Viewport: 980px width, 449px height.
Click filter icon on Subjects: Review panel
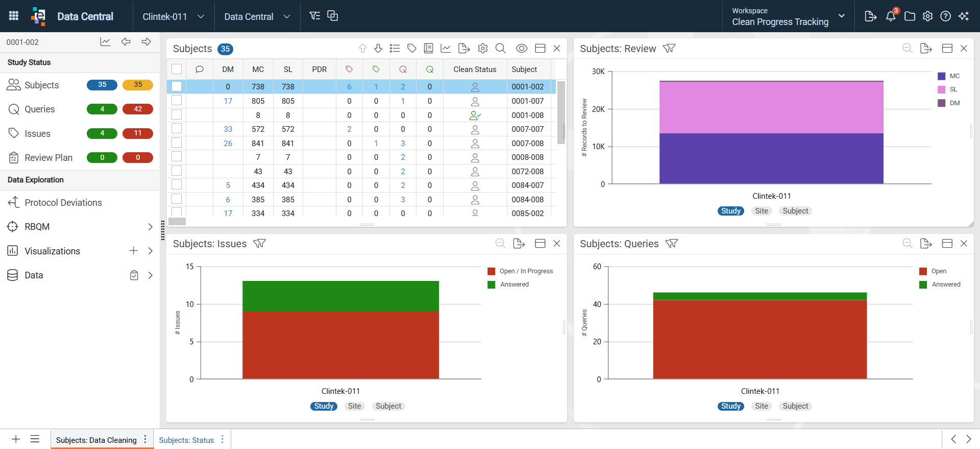tap(669, 48)
